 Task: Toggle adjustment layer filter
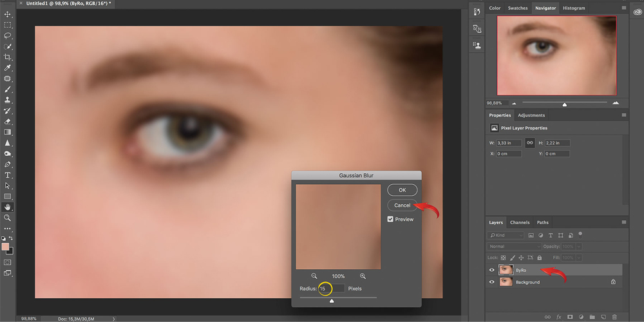[540, 235]
